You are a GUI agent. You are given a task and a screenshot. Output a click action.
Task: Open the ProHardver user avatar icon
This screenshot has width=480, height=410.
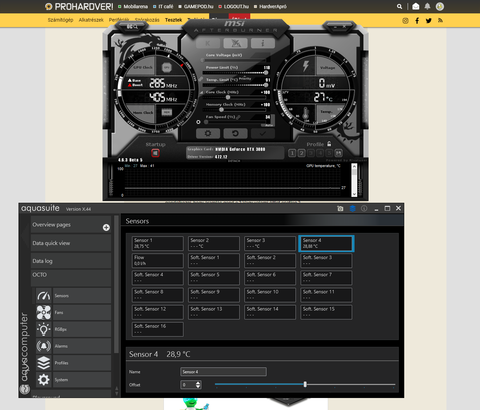[x=440, y=6]
